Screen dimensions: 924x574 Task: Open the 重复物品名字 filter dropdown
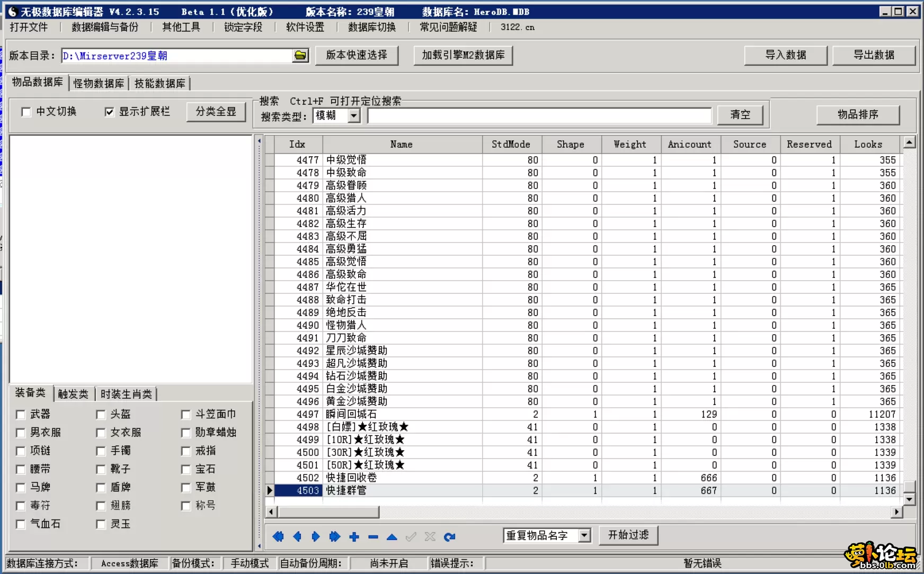[584, 535]
